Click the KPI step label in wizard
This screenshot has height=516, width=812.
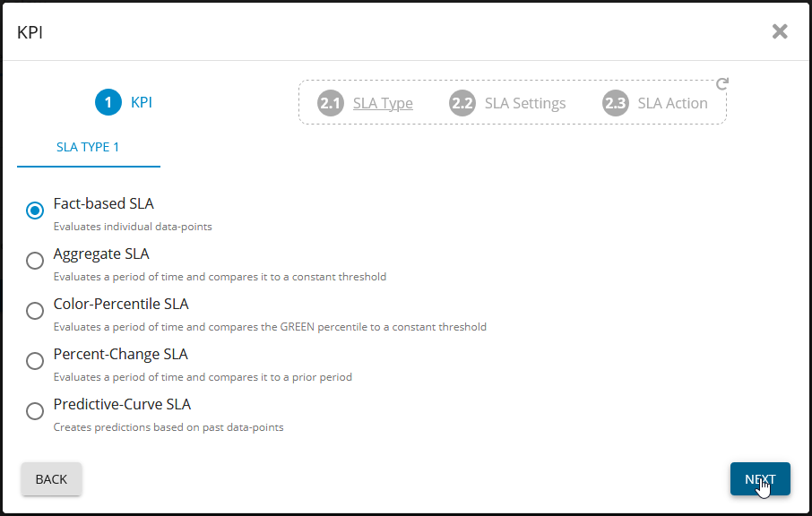(142, 102)
